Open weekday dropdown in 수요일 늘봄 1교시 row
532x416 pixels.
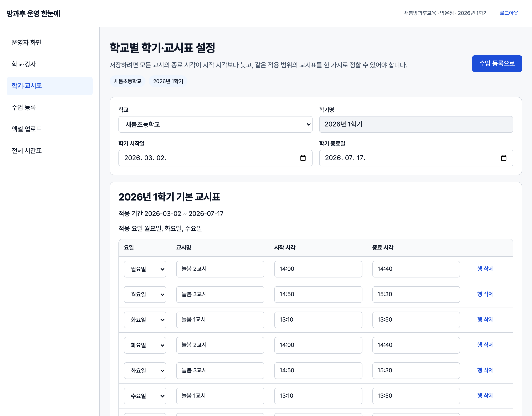(145, 396)
